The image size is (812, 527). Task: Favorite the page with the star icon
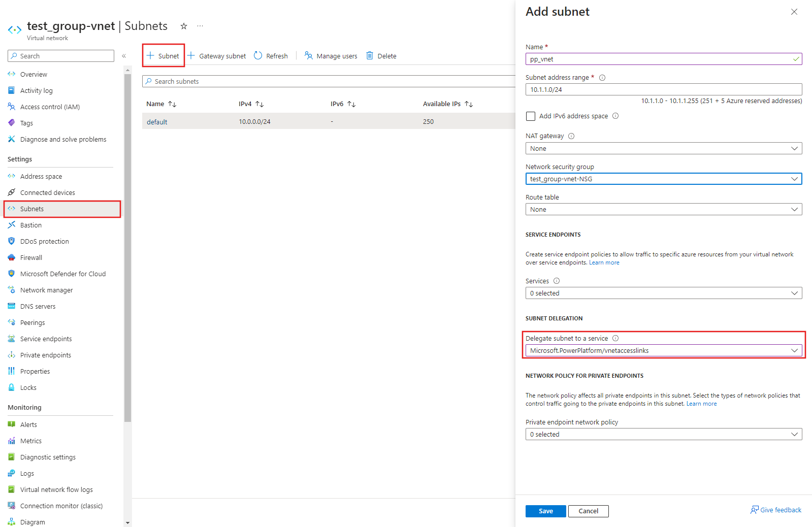[x=184, y=26]
